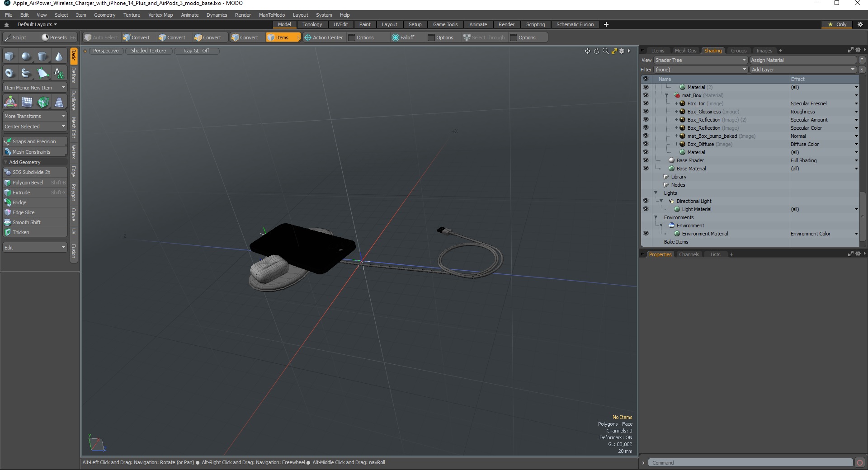Open the Add Layer dropdown
The width and height of the screenshot is (868, 470).
point(803,70)
